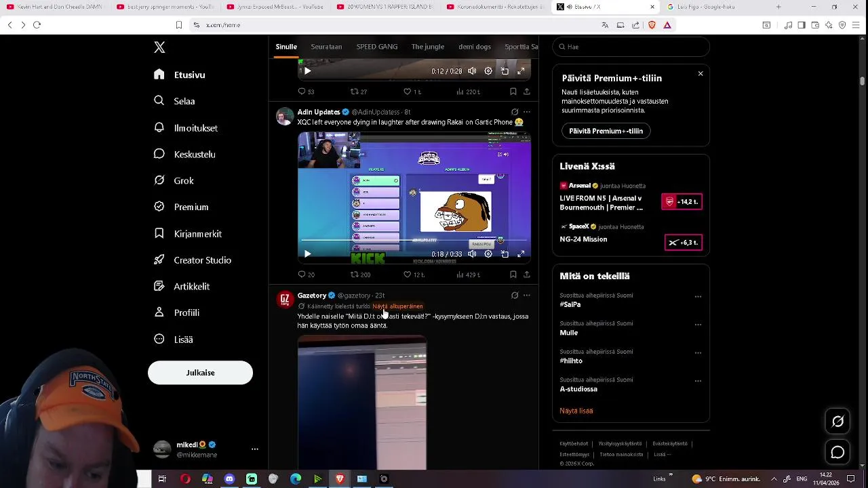Open Kirjanmerkit bookmarks
The width and height of the screenshot is (868, 488).
188,233
